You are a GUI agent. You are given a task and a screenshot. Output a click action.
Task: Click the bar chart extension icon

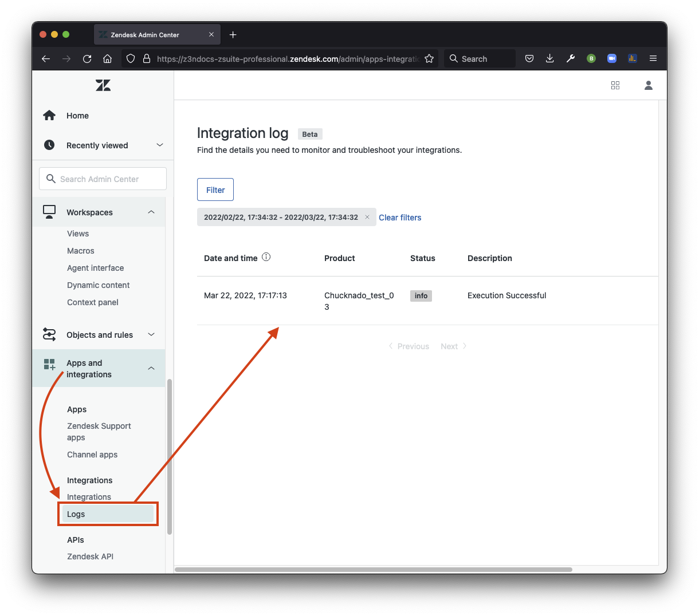tap(633, 58)
